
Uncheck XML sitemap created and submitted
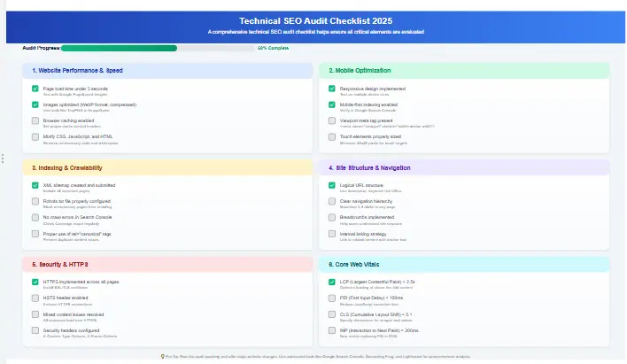point(35,185)
